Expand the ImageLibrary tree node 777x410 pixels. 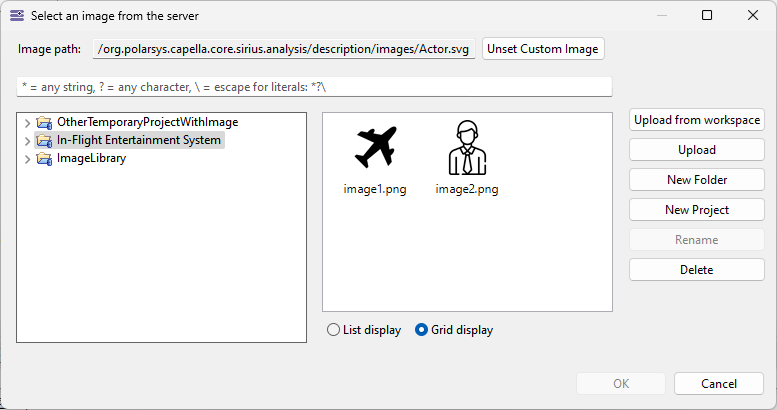(27, 158)
